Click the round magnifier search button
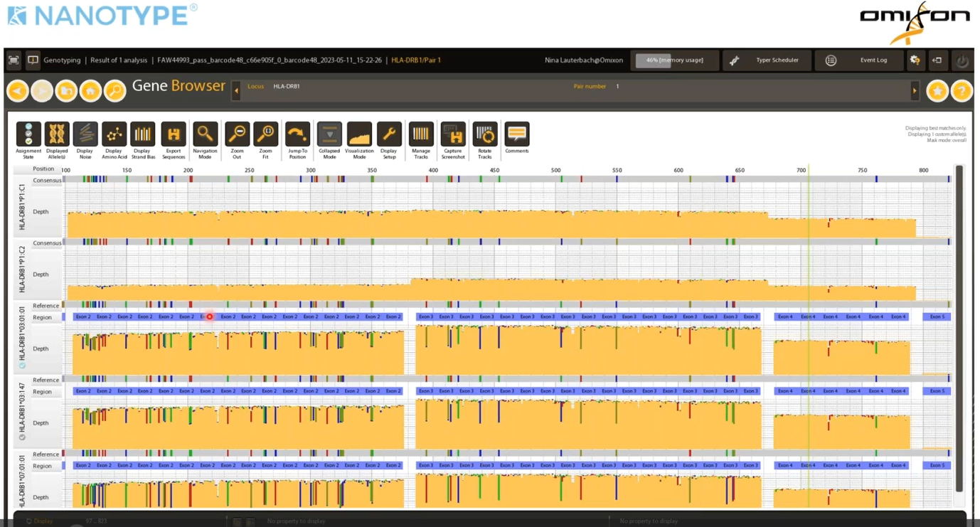This screenshot has width=980, height=527. pos(114,90)
